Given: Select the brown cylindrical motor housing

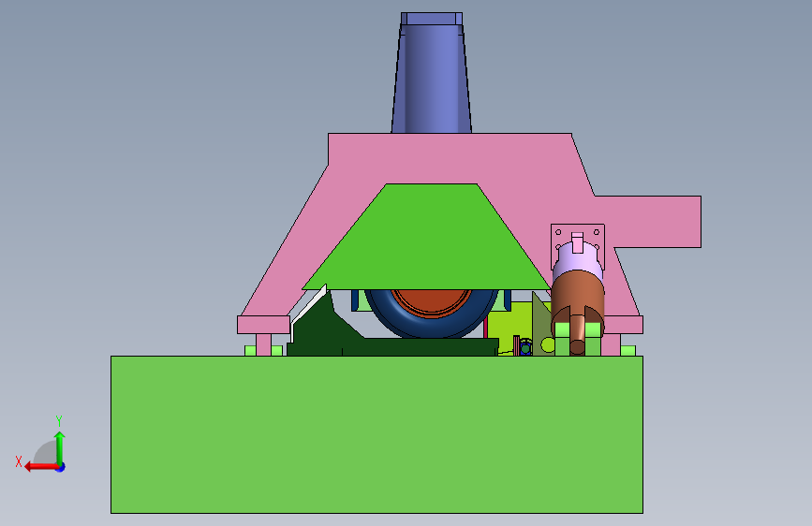Looking at the screenshot, I should (x=578, y=293).
